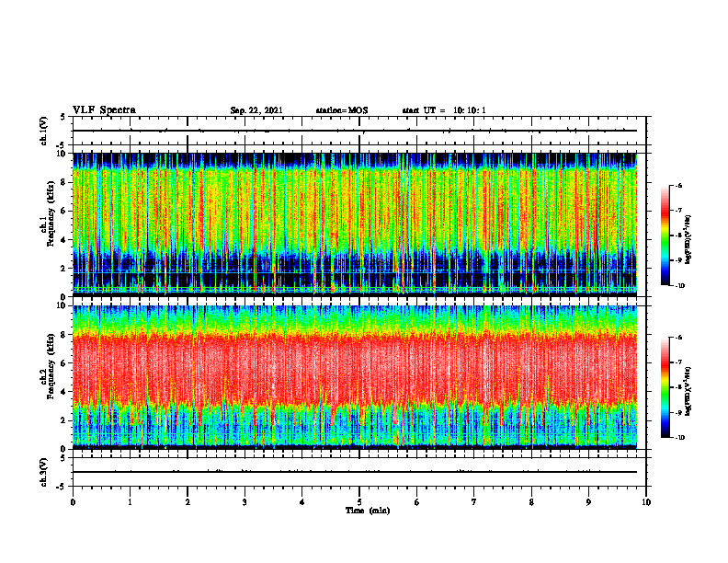The width and height of the screenshot is (728, 563).
Task: Click the "4" tick label on Time axis
Action: (302, 502)
